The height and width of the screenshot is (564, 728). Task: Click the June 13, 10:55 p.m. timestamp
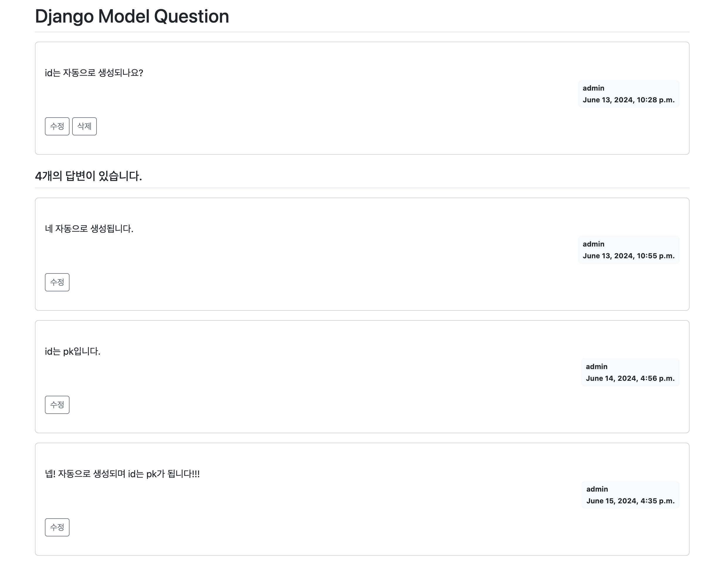(629, 256)
